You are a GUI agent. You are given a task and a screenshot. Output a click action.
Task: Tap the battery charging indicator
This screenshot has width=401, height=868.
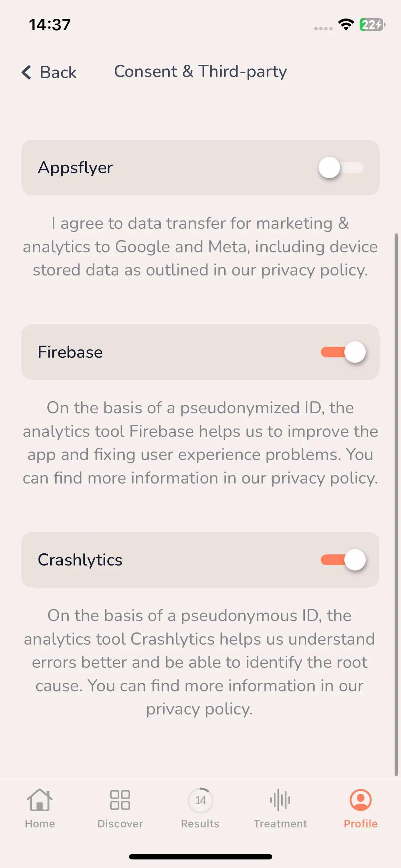pos(372,25)
